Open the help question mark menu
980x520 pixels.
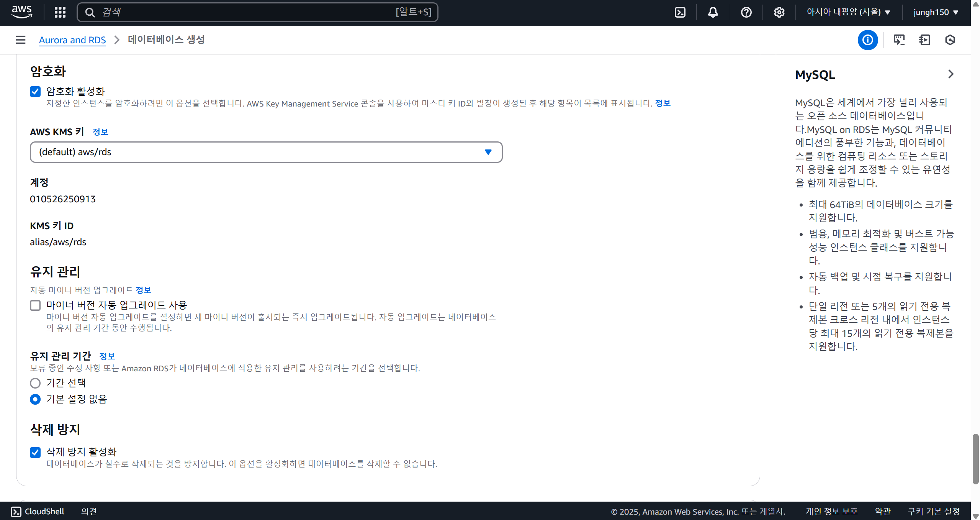[x=746, y=12]
